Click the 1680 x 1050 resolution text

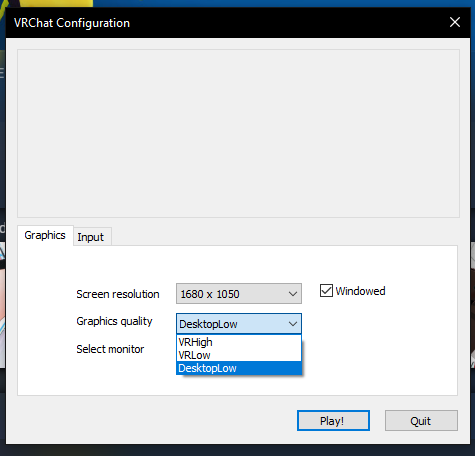[210, 294]
